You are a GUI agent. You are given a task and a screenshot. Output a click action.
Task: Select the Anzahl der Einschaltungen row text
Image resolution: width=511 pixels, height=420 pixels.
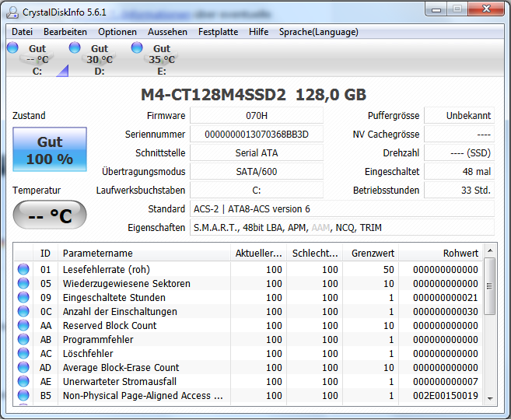point(120,311)
